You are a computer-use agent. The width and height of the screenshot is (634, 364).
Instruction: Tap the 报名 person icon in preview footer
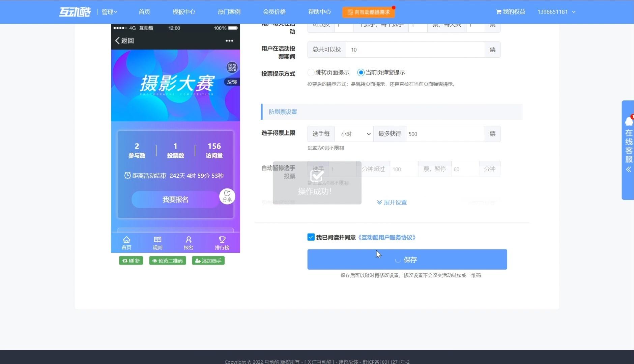pyautogui.click(x=189, y=243)
